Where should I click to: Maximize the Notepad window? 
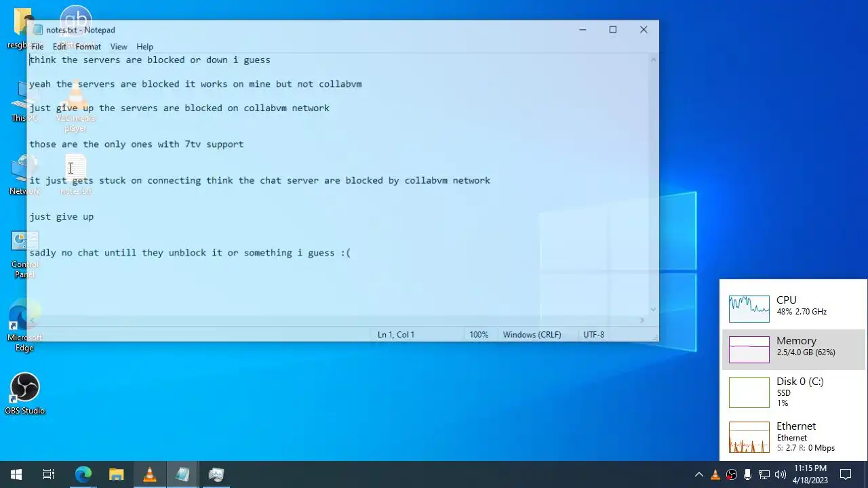(x=613, y=30)
